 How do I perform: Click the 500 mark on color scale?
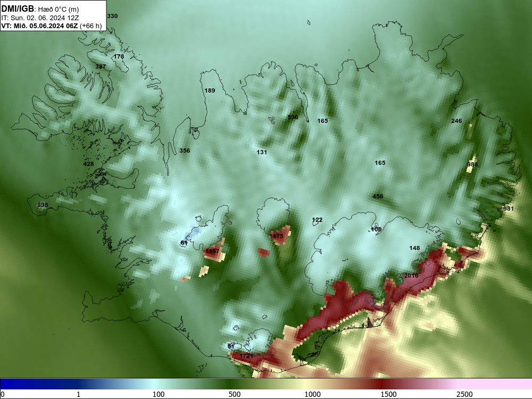pos(235,394)
